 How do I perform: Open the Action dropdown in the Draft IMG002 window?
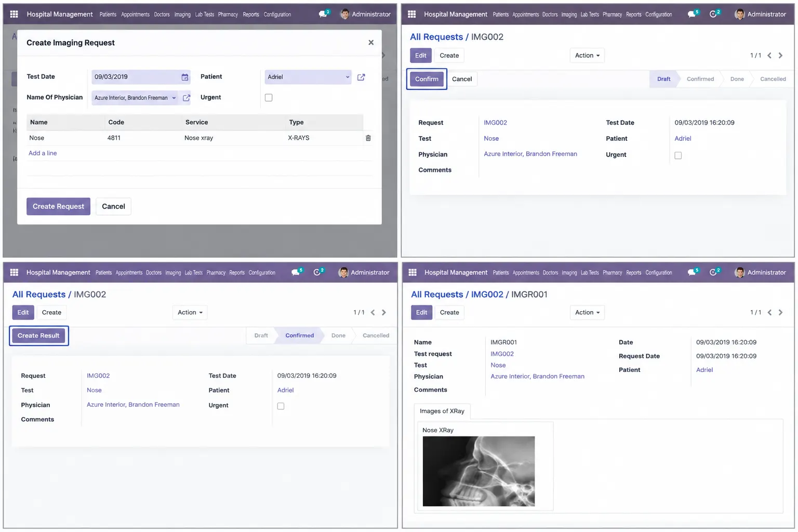click(587, 56)
